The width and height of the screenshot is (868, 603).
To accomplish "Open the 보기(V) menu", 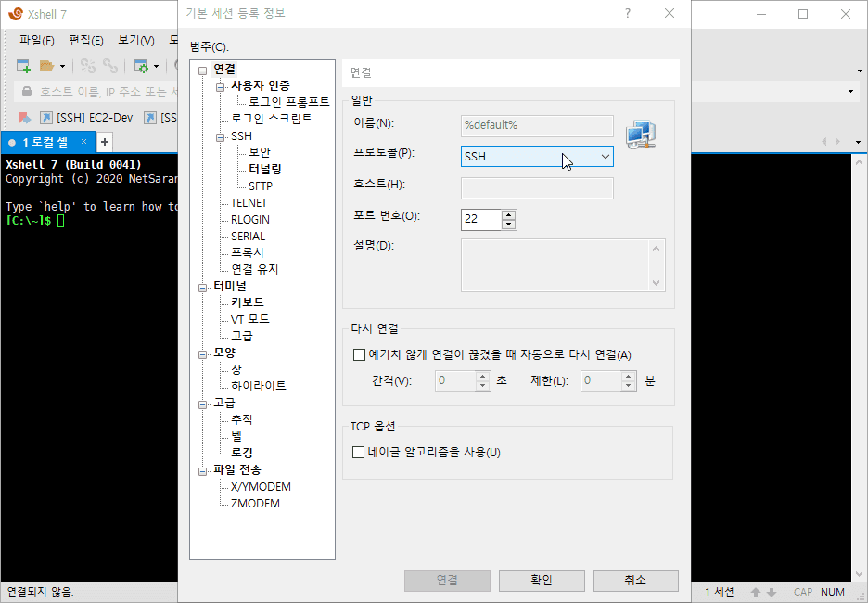I will 136,41.
